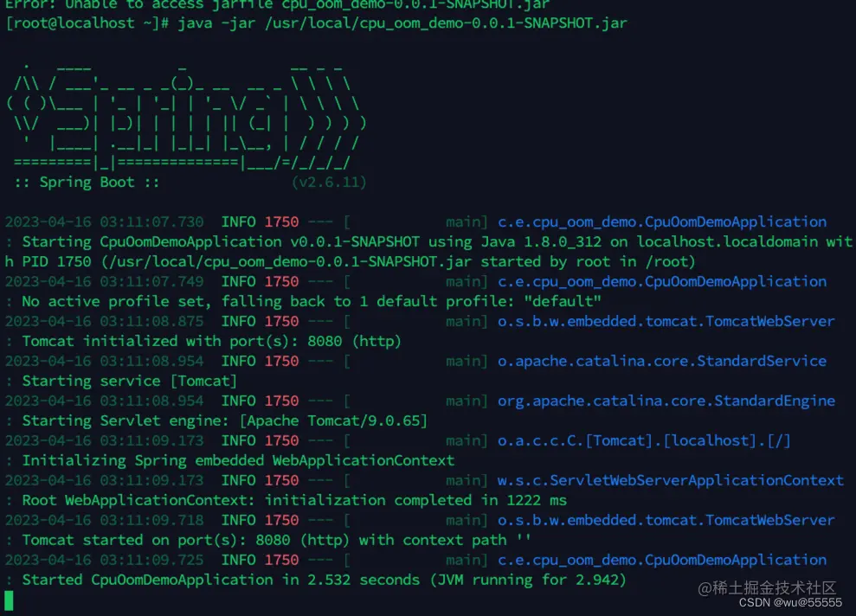The width and height of the screenshot is (856, 616).
Task: Select 'Initializing Spring embedded WebApplicationContext' message
Action: (238, 460)
